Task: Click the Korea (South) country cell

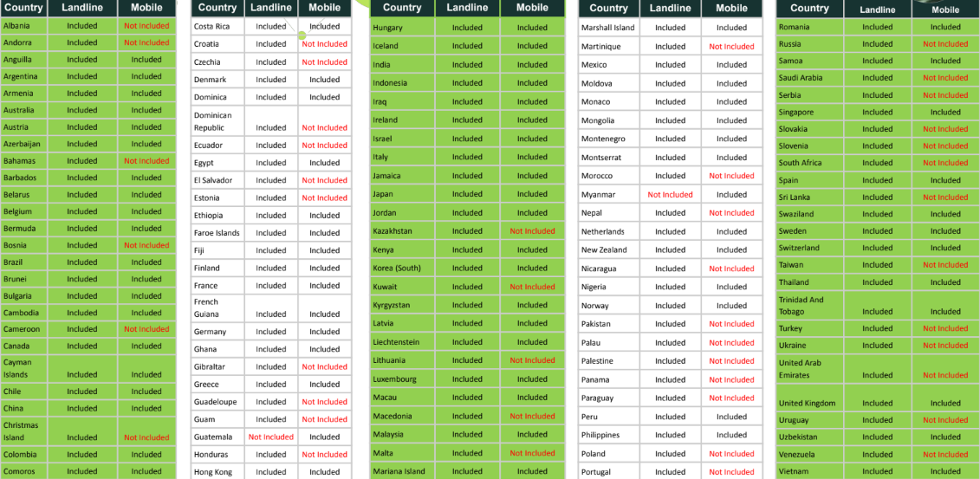Action: (397, 269)
